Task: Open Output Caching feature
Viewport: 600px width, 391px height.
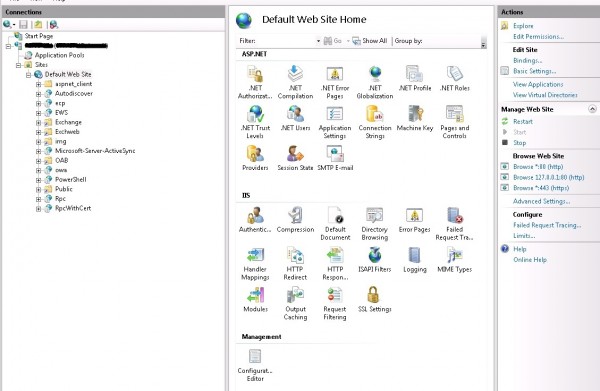Action: click(x=295, y=303)
